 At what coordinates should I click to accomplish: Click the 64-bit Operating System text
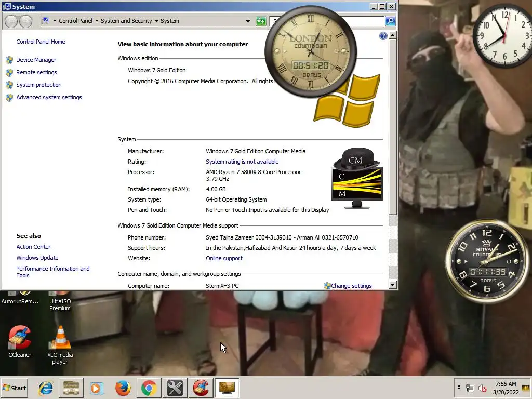(x=236, y=199)
